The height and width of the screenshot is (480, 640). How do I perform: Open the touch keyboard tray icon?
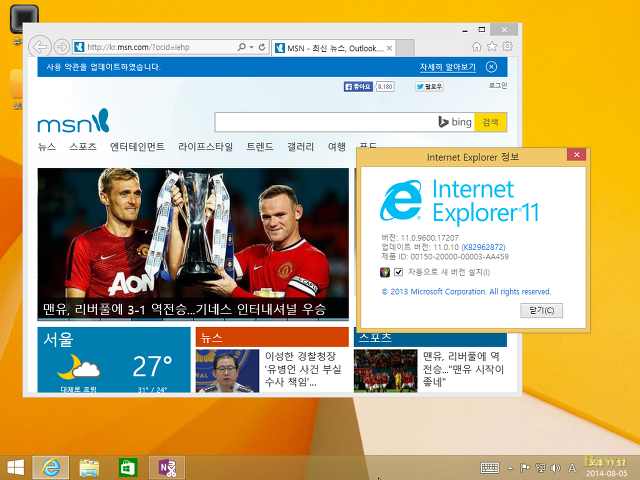coord(490,468)
